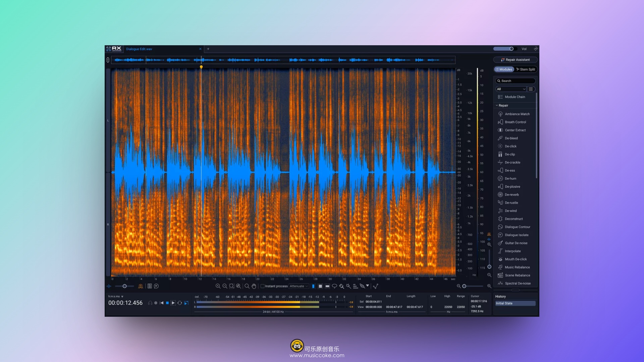Enable the Instant process checkbox

263,286
